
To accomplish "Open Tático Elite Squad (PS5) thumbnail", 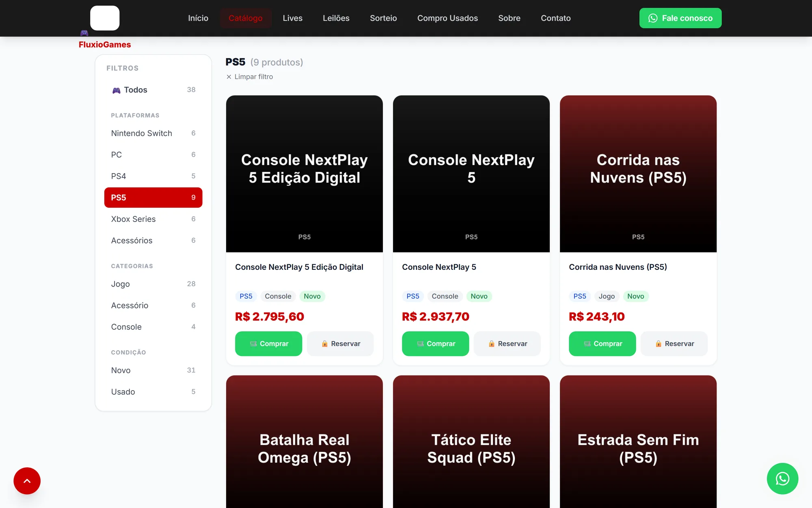I will click(471, 442).
